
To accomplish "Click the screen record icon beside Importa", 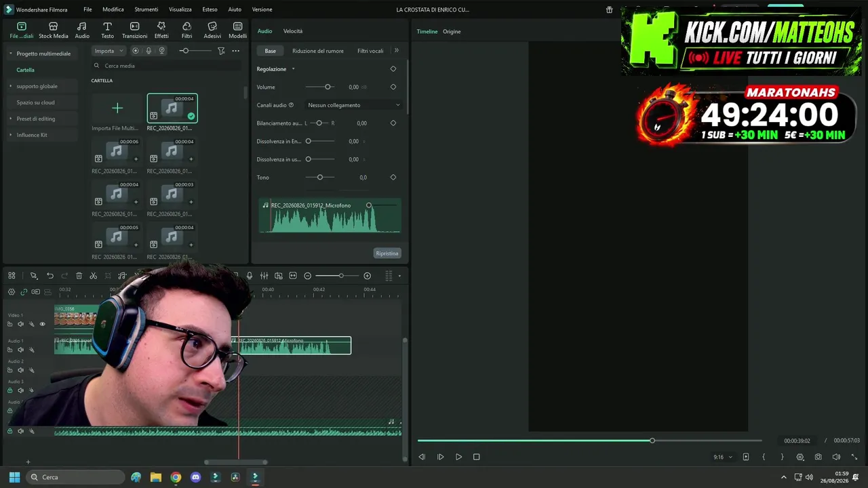I will pos(136,51).
